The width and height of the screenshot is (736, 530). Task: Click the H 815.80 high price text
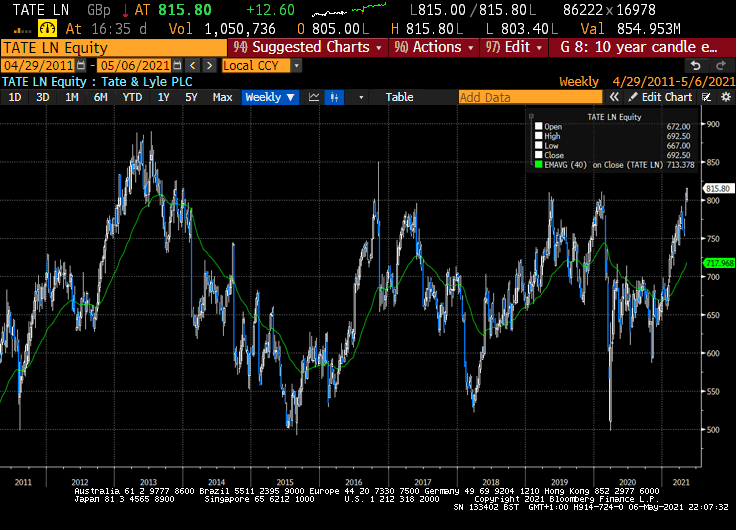tap(427, 29)
